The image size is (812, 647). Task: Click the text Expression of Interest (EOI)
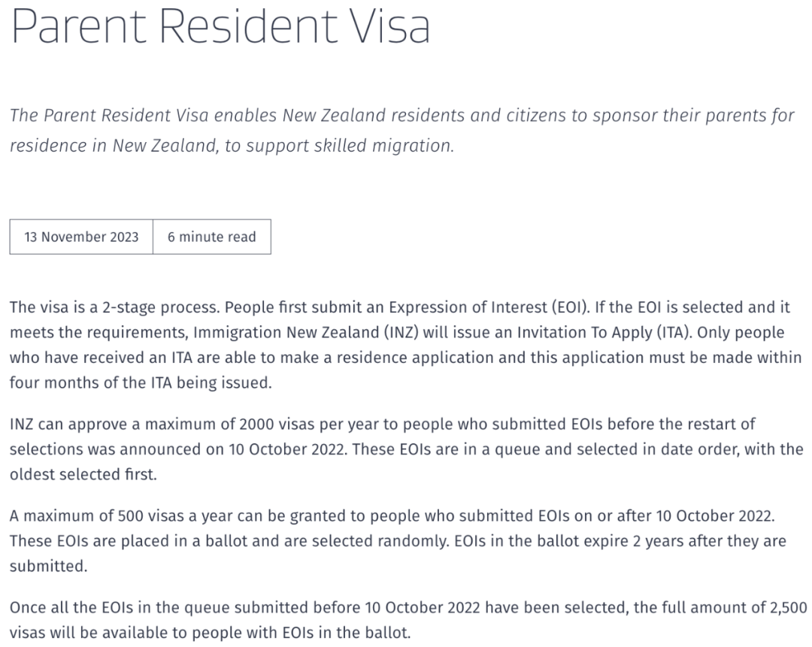point(489,307)
